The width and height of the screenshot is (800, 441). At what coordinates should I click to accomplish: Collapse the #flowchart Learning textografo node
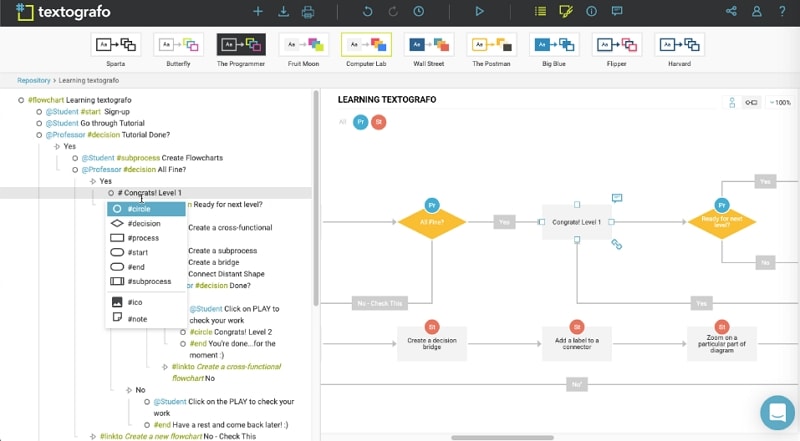pos(21,100)
